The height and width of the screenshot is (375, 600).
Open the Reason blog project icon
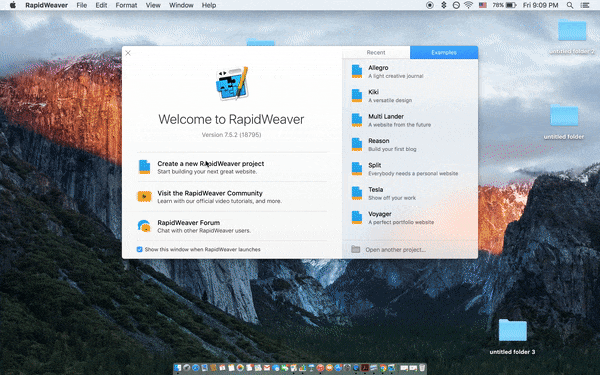[x=357, y=144]
